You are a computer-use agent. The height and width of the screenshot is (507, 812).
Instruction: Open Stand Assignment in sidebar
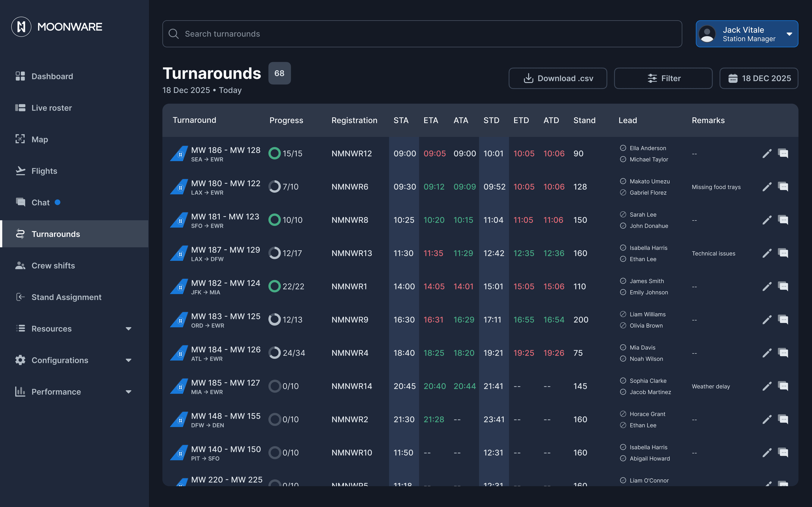66,297
